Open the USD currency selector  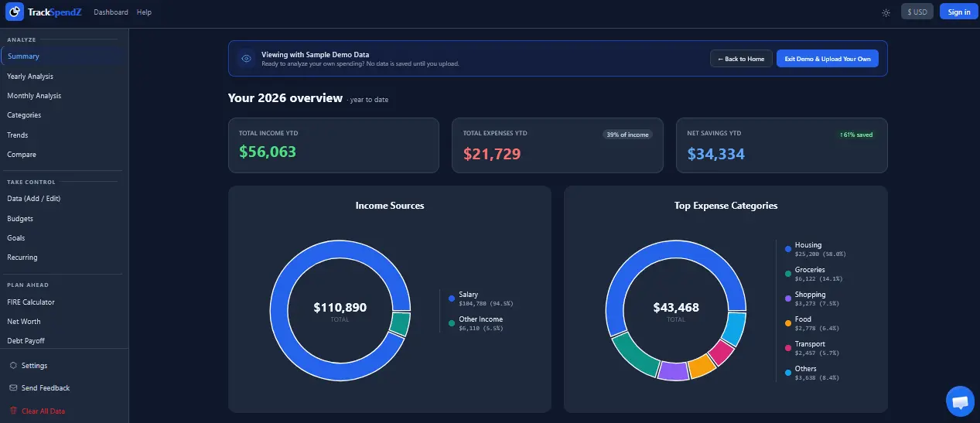click(917, 12)
